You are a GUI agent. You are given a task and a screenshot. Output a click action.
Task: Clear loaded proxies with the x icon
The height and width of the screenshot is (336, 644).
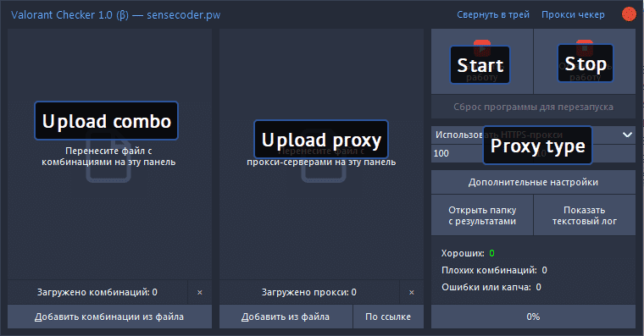click(x=412, y=293)
